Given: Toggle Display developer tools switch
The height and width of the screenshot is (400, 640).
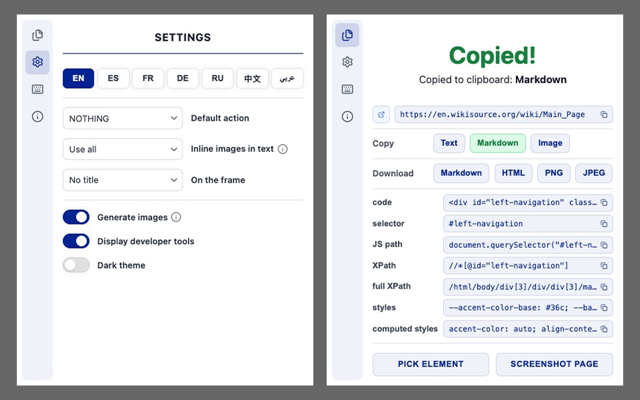Looking at the screenshot, I should click(76, 241).
